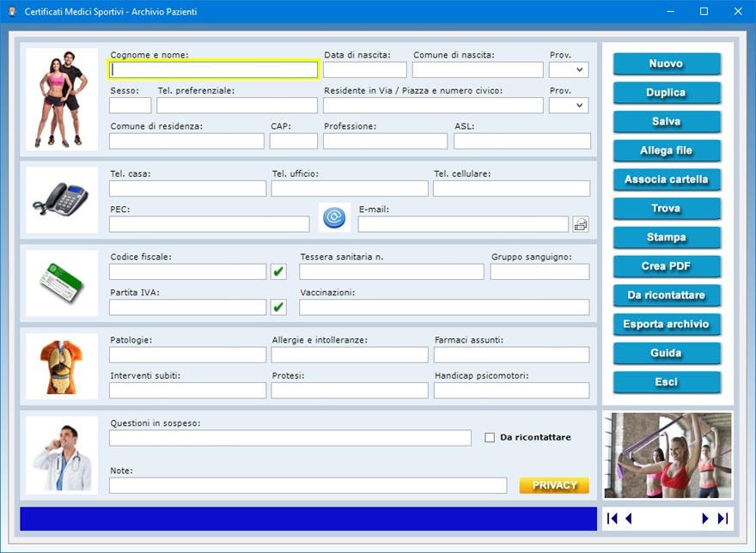Go to first record arrow
The width and height of the screenshot is (756, 553).
[613, 519]
